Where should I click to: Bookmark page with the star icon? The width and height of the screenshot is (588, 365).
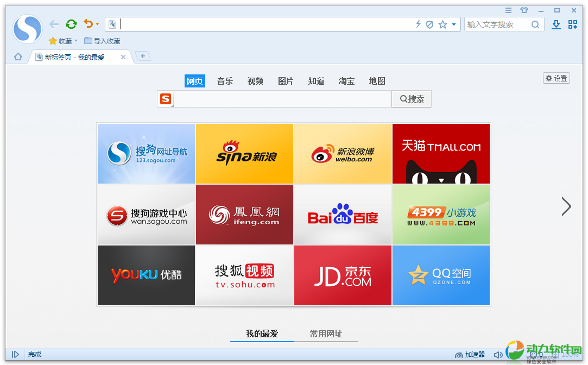click(442, 24)
